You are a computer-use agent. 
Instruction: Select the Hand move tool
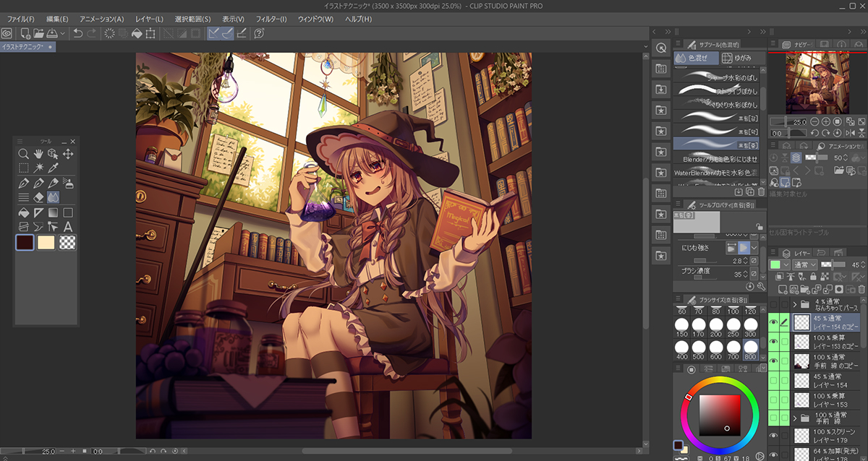point(38,154)
